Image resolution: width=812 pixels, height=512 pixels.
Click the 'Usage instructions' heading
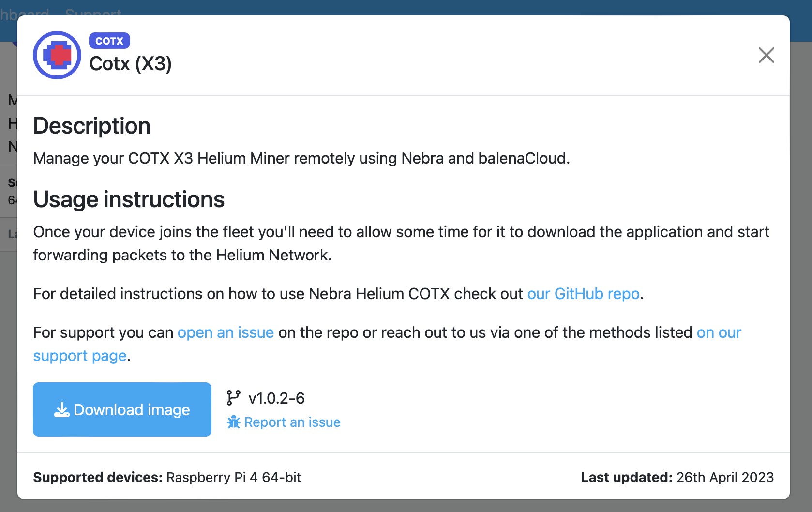tap(129, 199)
